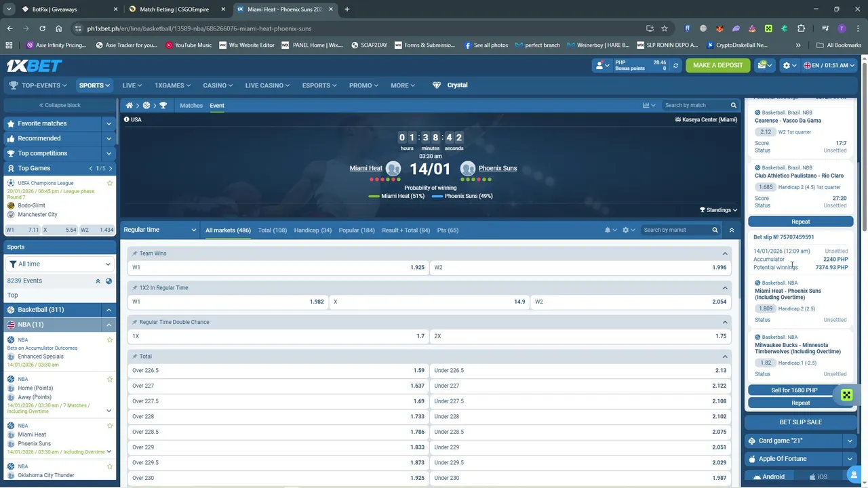
Task: Switch to the Matches tab
Action: [191, 106]
